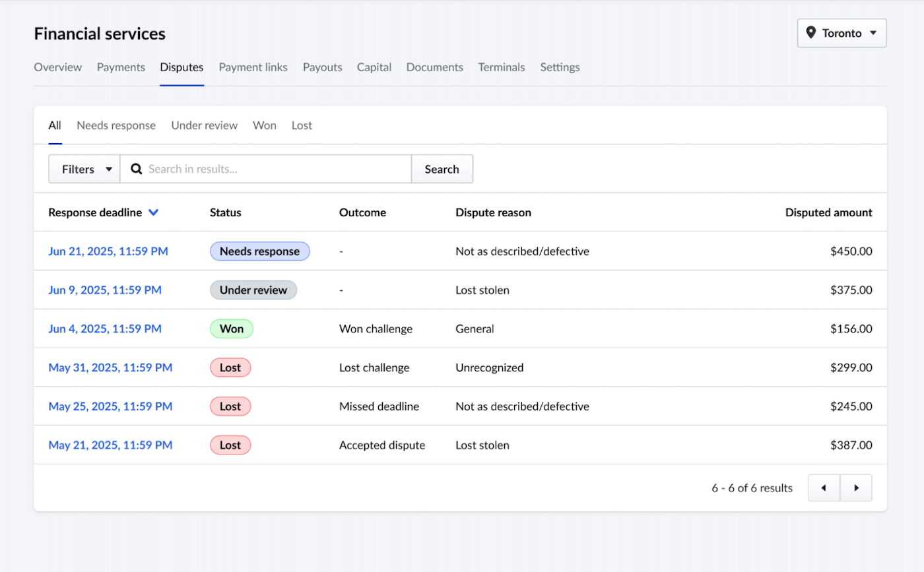Switch to the Payments tab
Viewport: 924px width, 572px height.
pos(121,67)
